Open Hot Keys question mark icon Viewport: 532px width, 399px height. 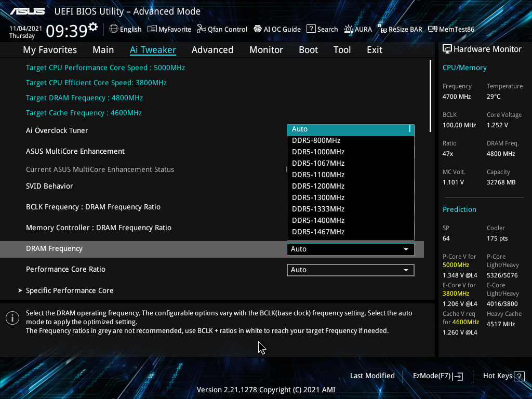tap(519, 376)
